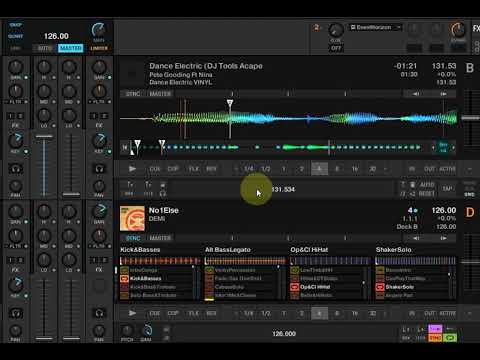The height and width of the screenshot is (360, 480).
Task: Toggle headphone cue above upper-left PAN knob
Action: [16, 169]
